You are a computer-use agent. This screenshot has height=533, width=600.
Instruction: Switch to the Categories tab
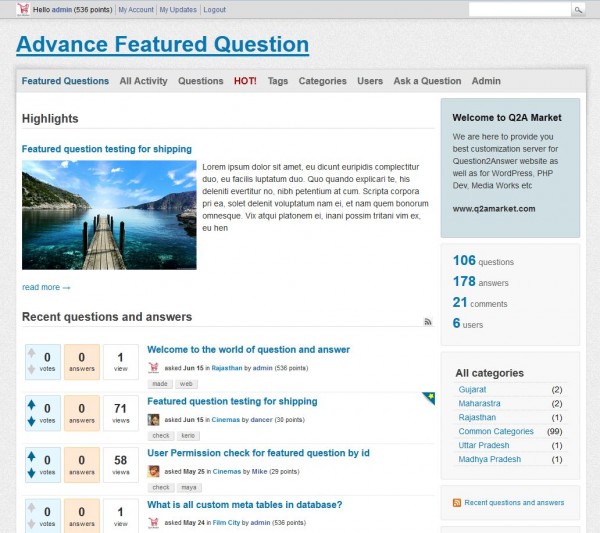(x=322, y=81)
